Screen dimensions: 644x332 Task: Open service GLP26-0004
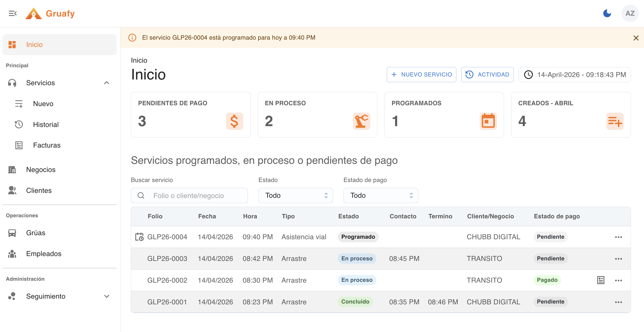(x=167, y=237)
